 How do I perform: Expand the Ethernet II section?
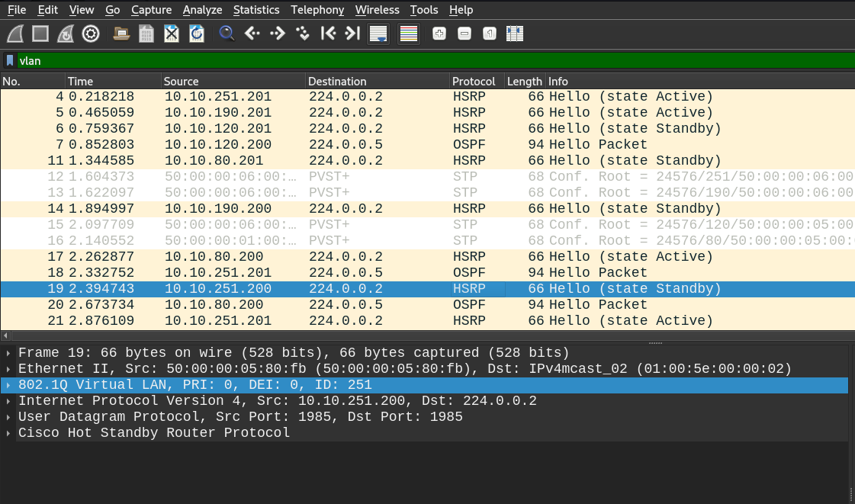[x=8, y=369]
